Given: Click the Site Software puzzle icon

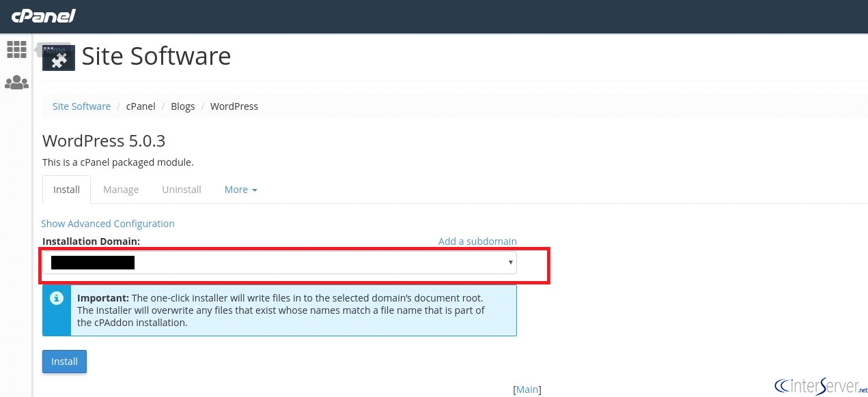Looking at the screenshot, I should point(59,57).
